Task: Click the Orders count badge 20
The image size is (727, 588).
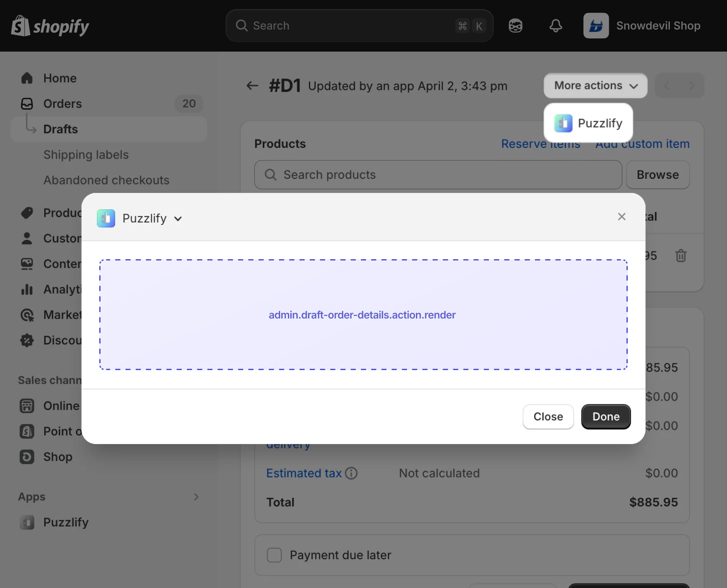Action: pyautogui.click(x=189, y=104)
